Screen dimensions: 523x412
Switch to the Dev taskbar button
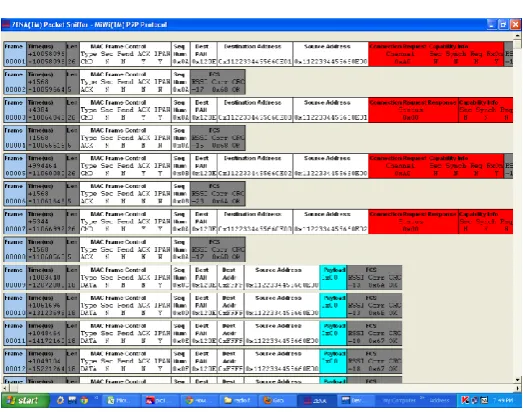point(356,401)
